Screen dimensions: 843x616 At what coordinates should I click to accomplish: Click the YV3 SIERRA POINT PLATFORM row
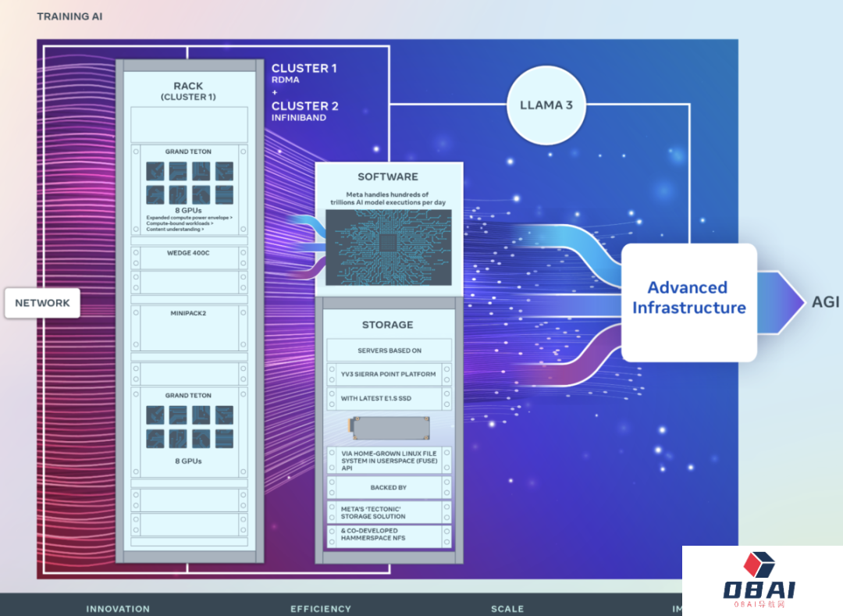pos(388,374)
